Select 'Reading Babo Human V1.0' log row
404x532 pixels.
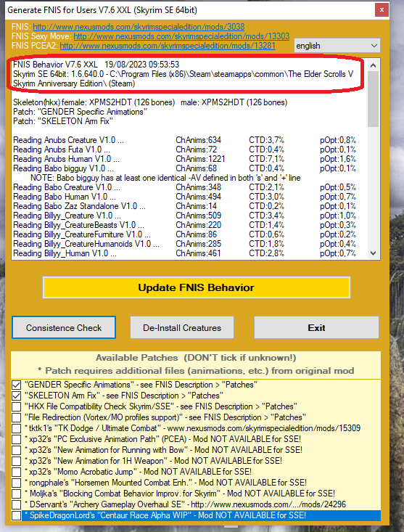click(185, 197)
